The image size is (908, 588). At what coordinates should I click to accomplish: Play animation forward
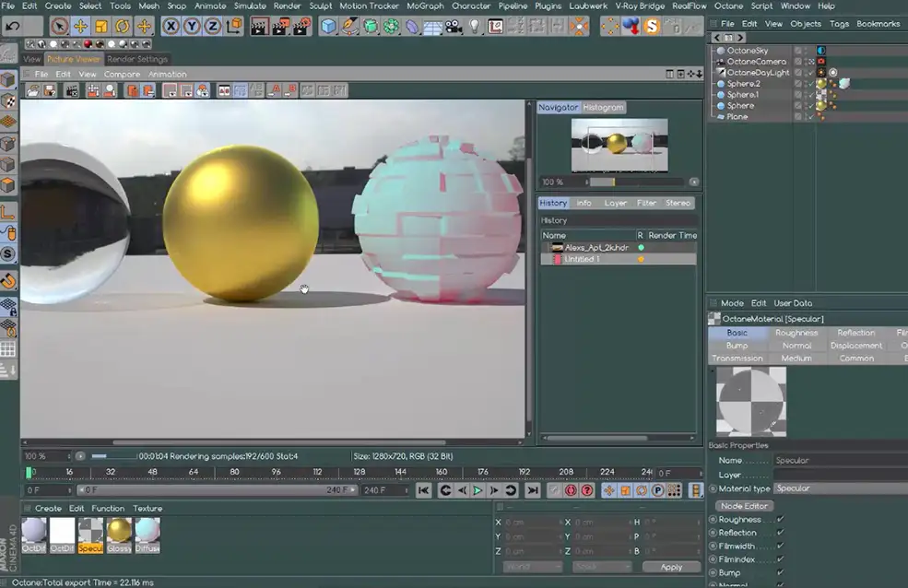point(478,491)
